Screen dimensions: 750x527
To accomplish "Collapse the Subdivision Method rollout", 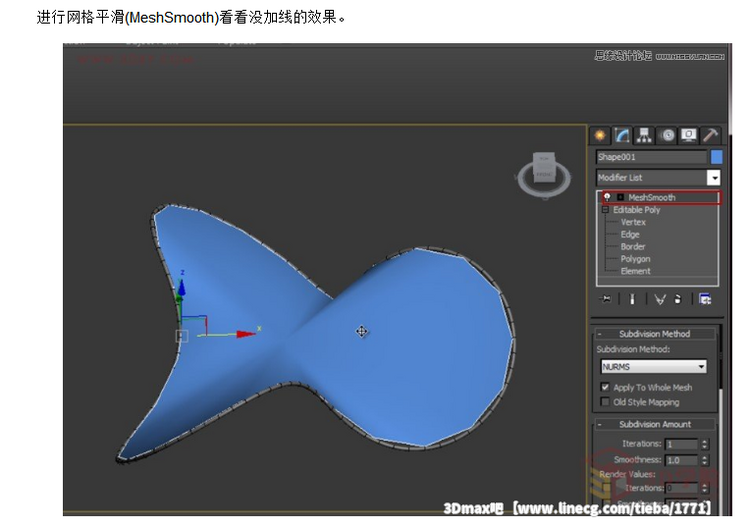I will coord(654,334).
